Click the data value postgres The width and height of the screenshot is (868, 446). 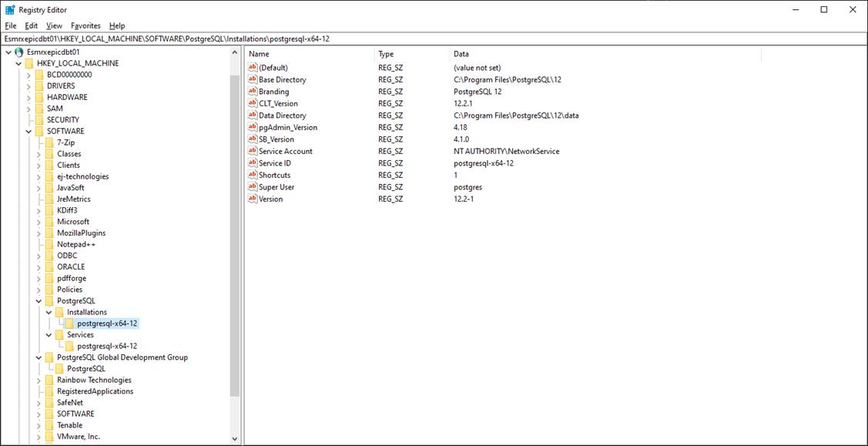tap(467, 187)
